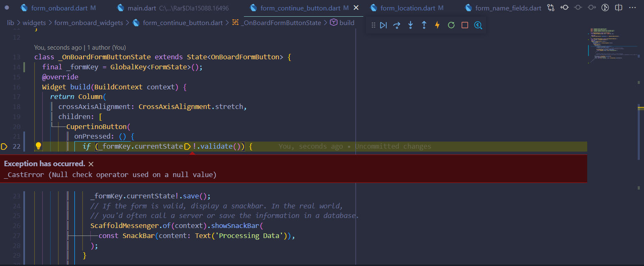Open the editor More Actions ellipsis
Viewport: 644px width, 266px height.
(x=632, y=8)
